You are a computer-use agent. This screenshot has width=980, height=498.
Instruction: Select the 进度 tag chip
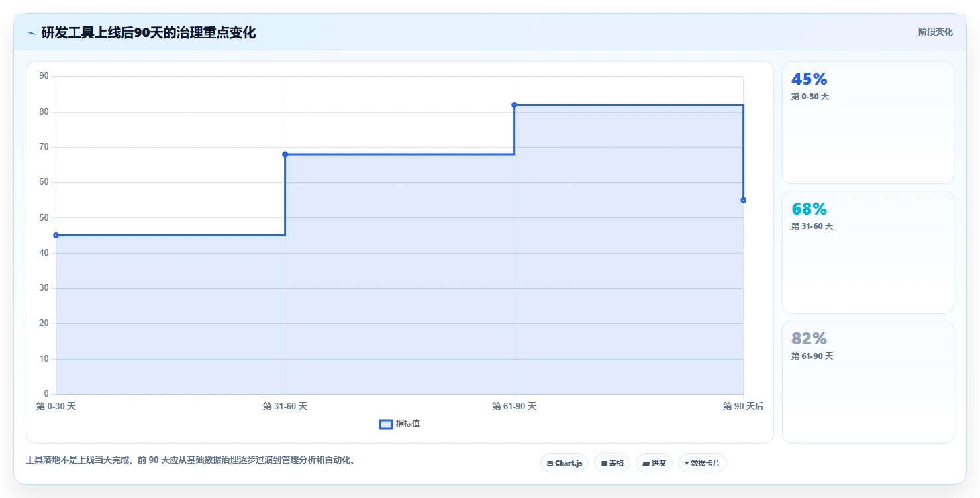pyautogui.click(x=654, y=463)
